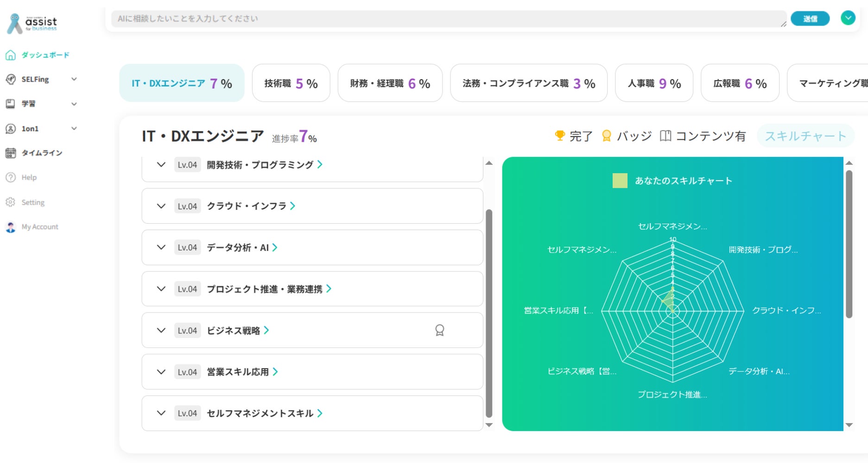The height and width of the screenshot is (463, 868).
Task: Click the My Account avatar icon
Action: tap(10, 227)
